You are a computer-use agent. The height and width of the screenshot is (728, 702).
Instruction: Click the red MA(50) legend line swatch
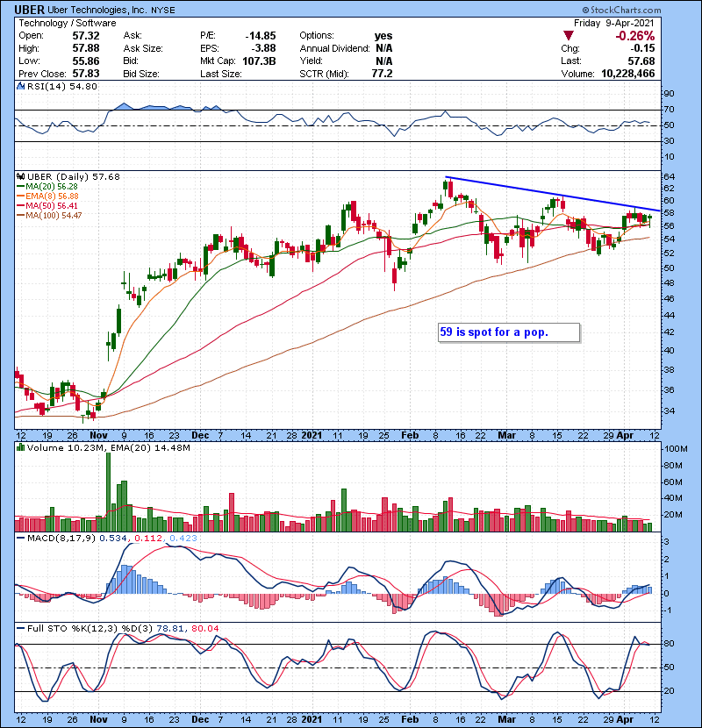21,206
